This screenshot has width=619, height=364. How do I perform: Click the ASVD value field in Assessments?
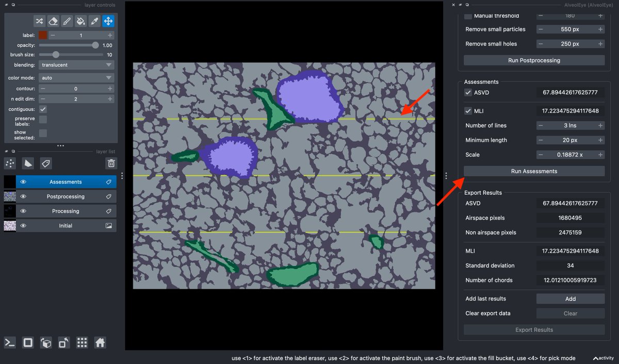click(571, 93)
